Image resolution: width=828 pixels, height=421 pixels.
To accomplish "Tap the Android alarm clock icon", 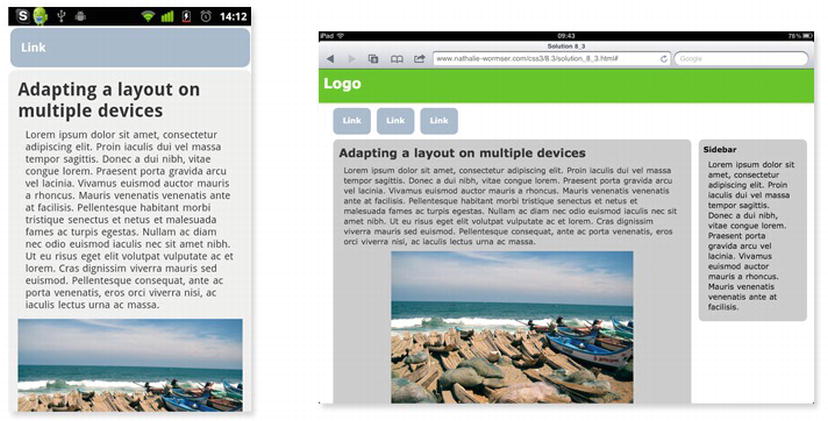I will point(206,16).
